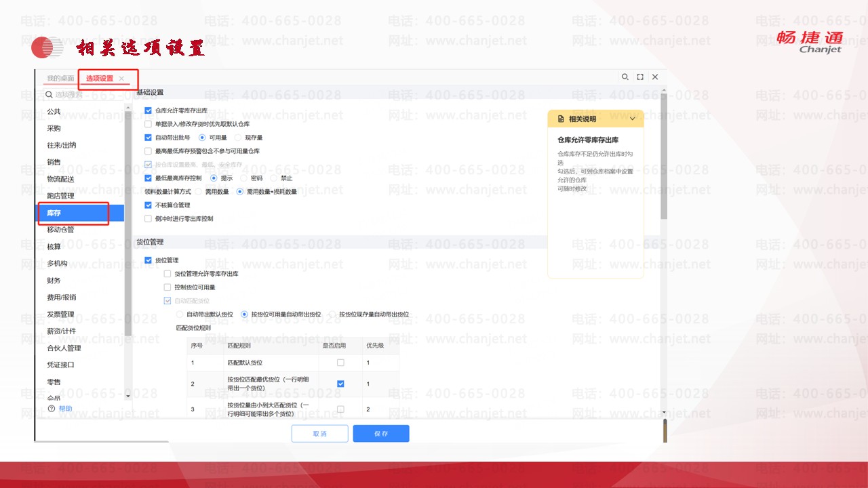
Task: Select the 需用数量+损耗数量 radio option
Action: point(239,192)
